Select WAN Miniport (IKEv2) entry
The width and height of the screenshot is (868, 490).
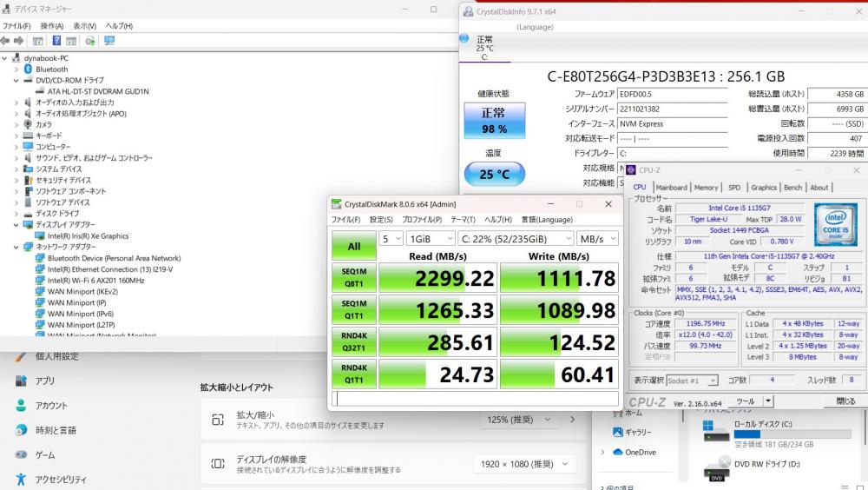click(82, 291)
